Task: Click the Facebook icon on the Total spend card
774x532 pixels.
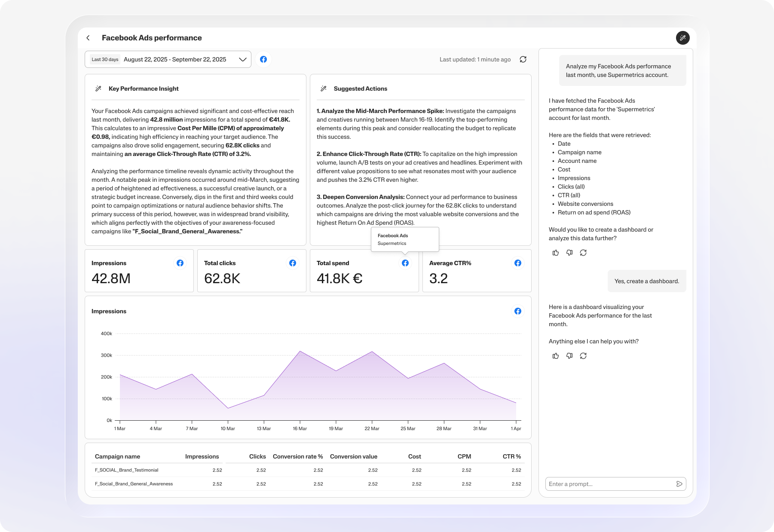Action: click(x=405, y=263)
